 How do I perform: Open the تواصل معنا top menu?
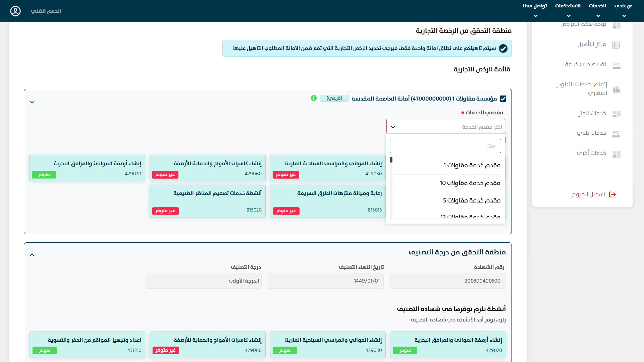tap(535, 10)
